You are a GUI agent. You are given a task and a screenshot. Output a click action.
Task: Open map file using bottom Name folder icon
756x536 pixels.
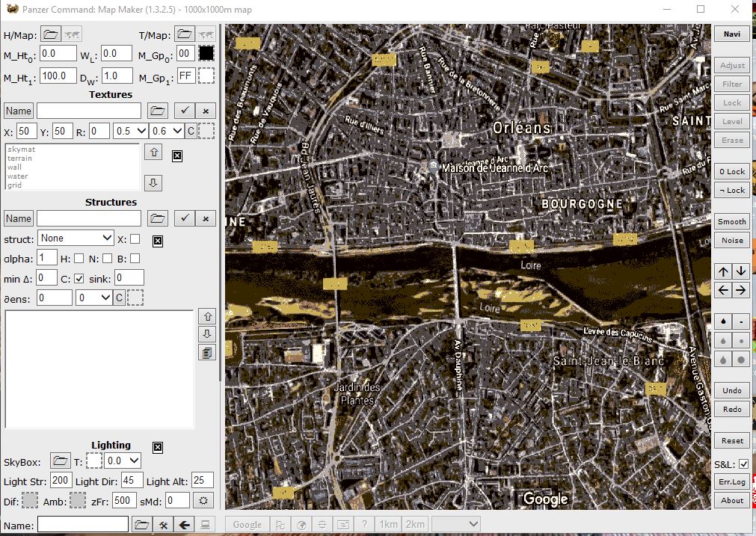pyautogui.click(x=141, y=525)
